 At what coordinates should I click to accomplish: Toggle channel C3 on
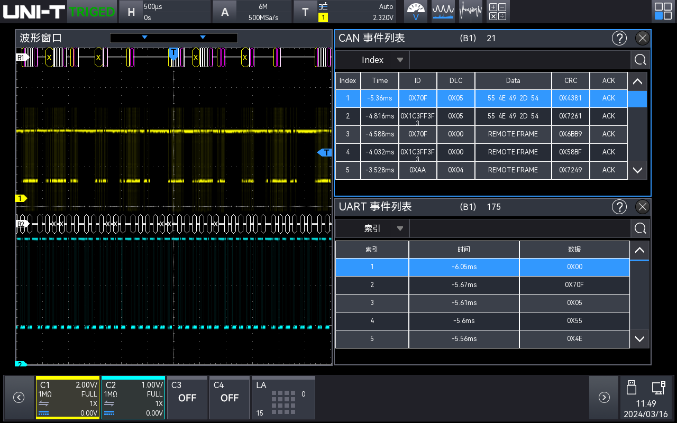[x=186, y=396]
